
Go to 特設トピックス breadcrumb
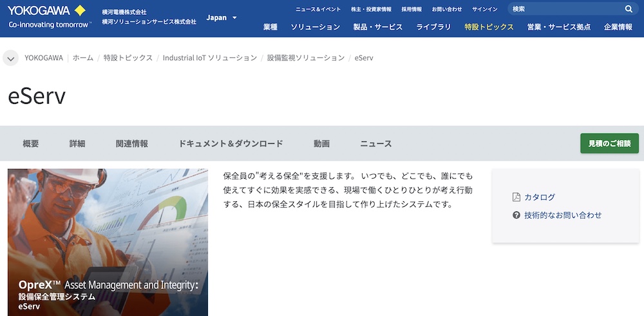coord(128,58)
